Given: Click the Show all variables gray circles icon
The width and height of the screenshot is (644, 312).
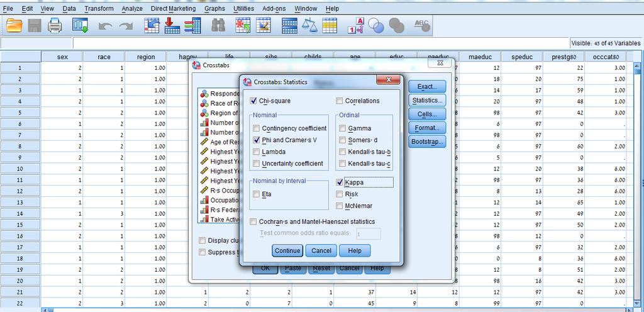Looking at the screenshot, I should coord(396,26).
